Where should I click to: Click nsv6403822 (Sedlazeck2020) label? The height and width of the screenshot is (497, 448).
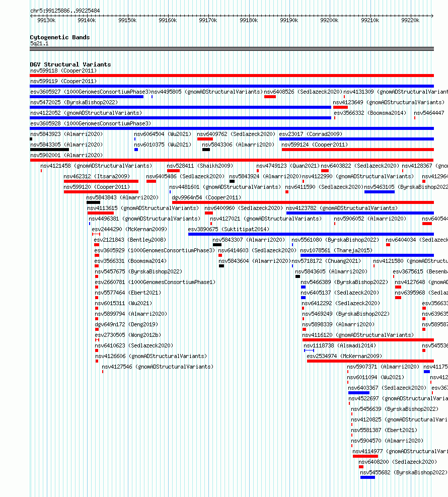point(360,166)
